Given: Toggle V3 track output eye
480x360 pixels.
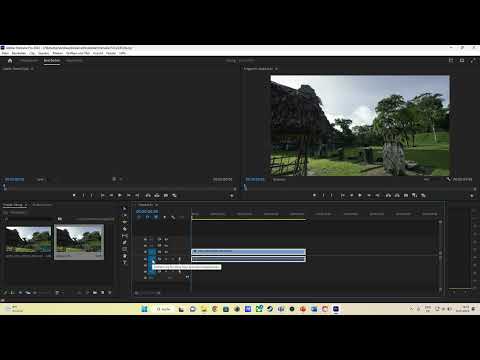Looking at the screenshot, I should [x=166, y=239].
